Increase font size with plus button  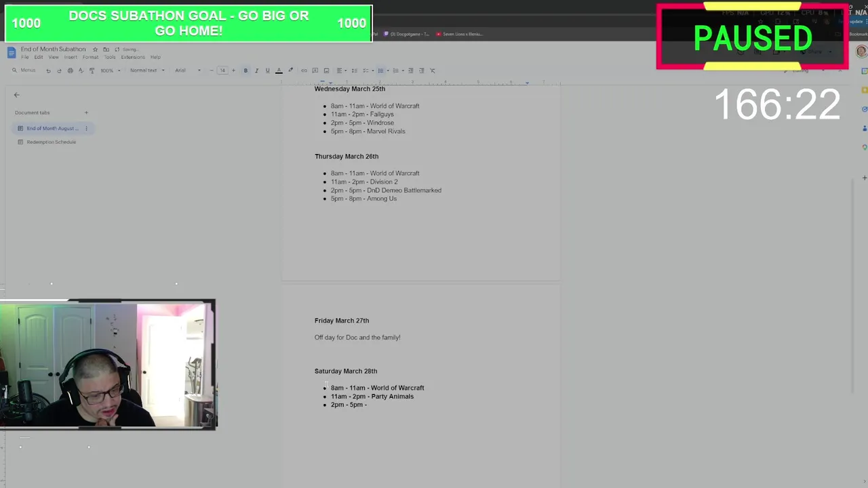[233, 70]
